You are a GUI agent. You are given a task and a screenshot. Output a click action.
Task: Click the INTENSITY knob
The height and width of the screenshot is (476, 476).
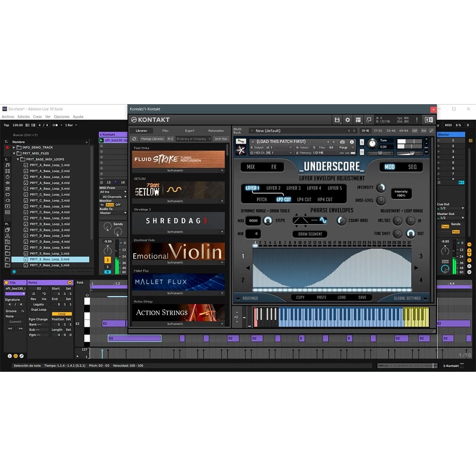[381, 188]
